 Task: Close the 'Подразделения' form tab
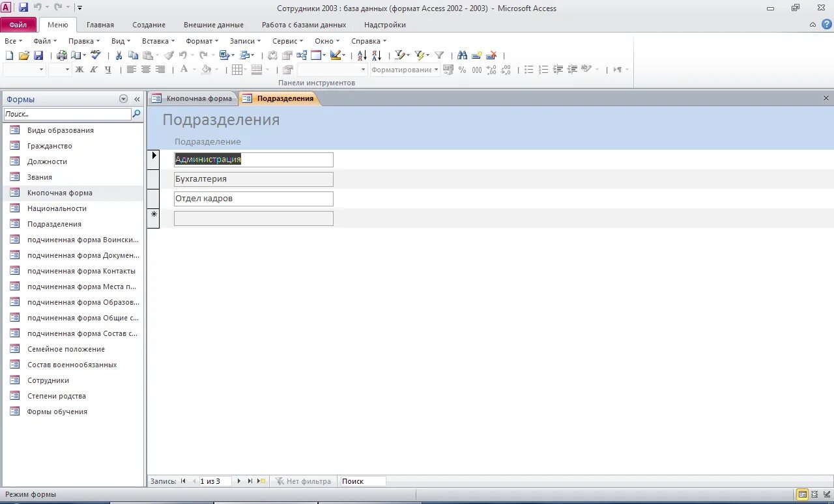[826, 98]
